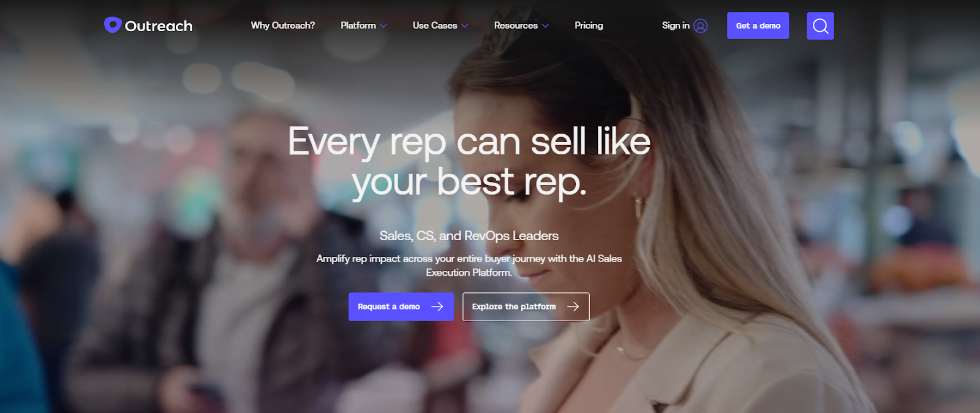Expand the Resources chevron

tap(545, 26)
